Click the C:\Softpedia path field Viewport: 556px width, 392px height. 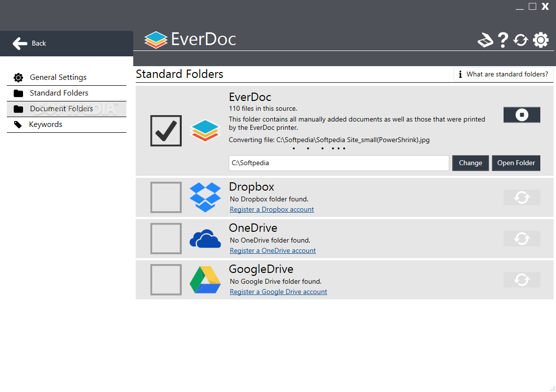(x=338, y=163)
